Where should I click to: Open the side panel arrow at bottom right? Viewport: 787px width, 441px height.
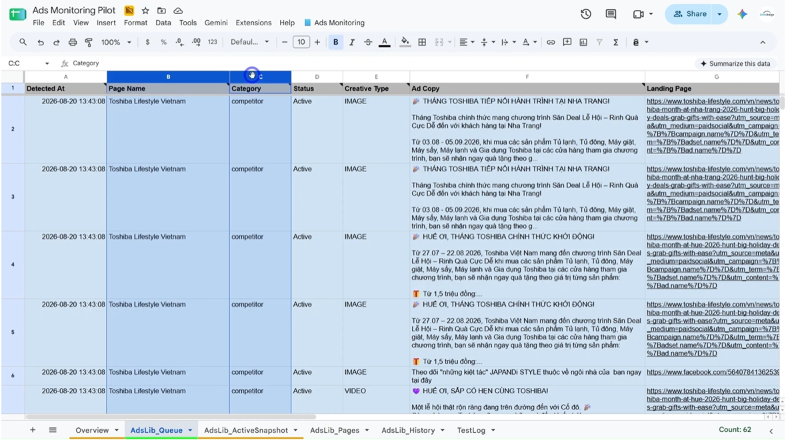pos(771,431)
